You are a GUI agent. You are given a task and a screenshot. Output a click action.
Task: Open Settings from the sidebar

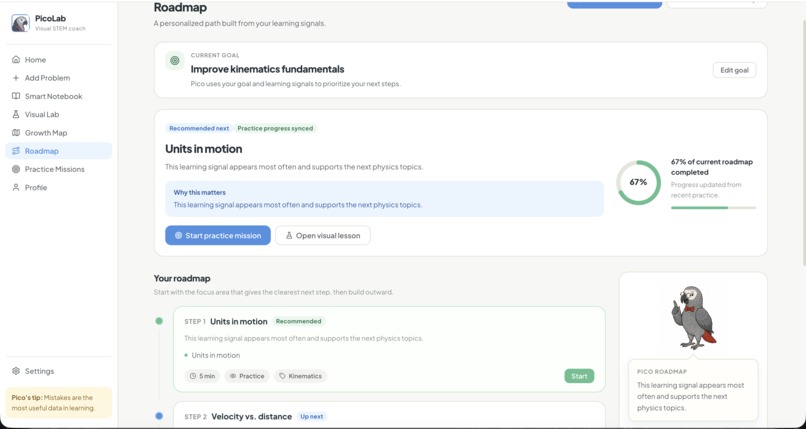tap(59, 371)
